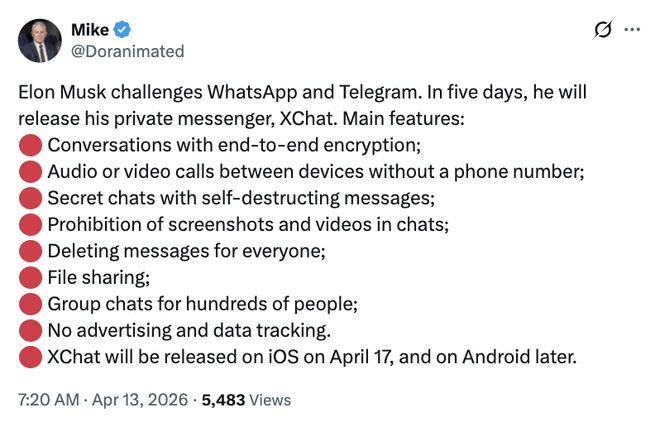Click the red circle beside No advertising line
This screenshot has height=427, width=660.
(30, 329)
